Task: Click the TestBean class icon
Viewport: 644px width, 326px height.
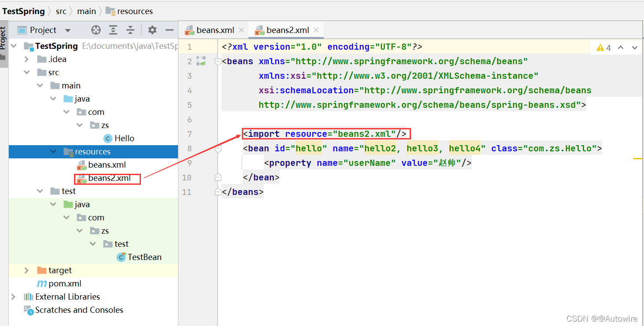Action: click(121, 257)
